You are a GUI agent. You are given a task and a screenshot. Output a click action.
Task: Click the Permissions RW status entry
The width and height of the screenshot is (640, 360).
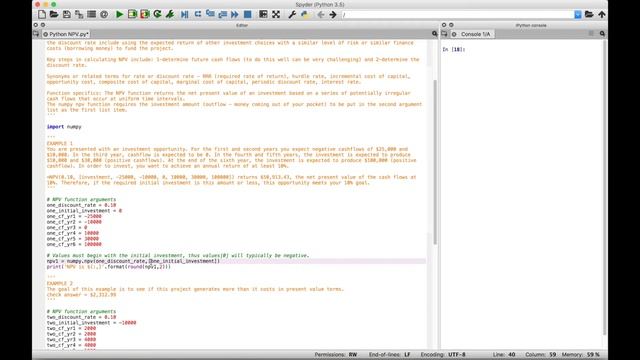[x=336, y=355]
